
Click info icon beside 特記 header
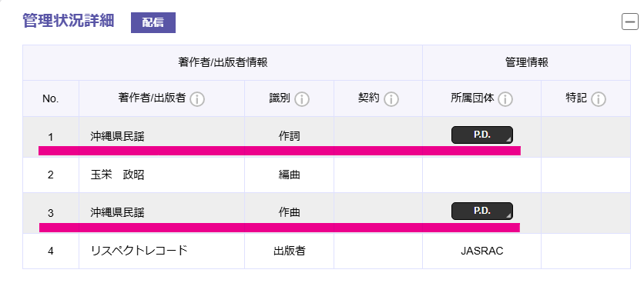click(x=599, y=99)
